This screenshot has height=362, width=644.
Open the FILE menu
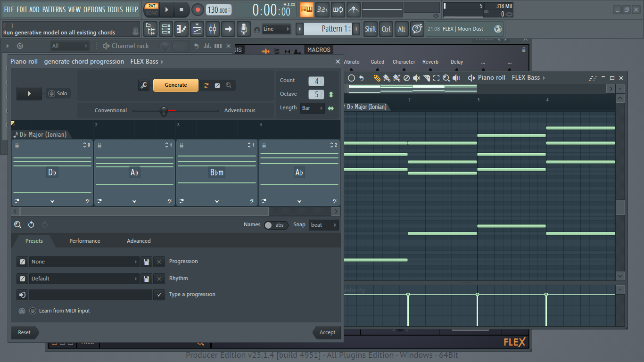click(x=8, y=9)
